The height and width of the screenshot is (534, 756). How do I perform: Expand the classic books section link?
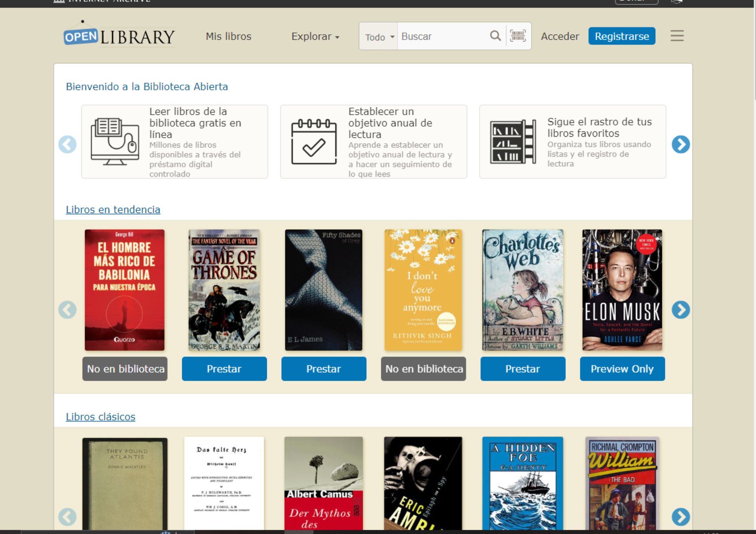(100, 417)
